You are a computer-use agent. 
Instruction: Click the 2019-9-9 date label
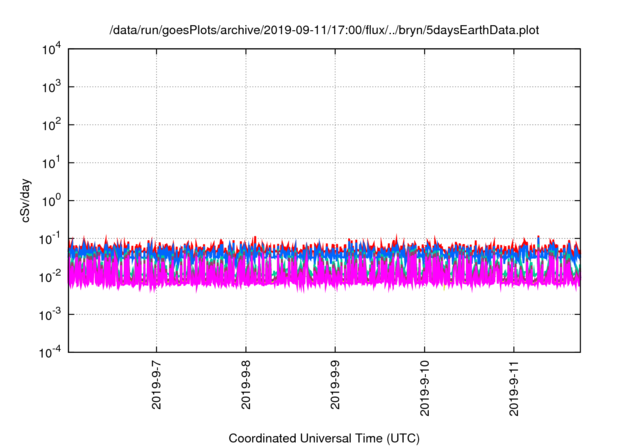click(335, 385)
